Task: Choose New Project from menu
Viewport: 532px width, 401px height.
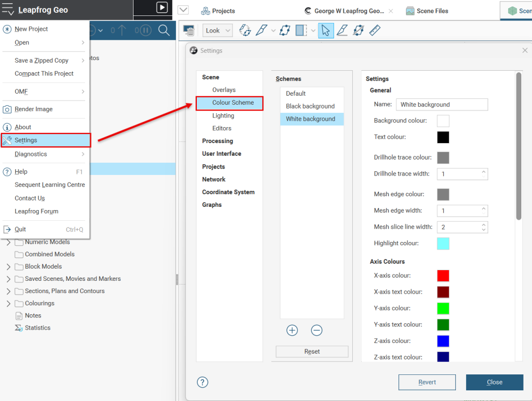Action: coord(45,29)
